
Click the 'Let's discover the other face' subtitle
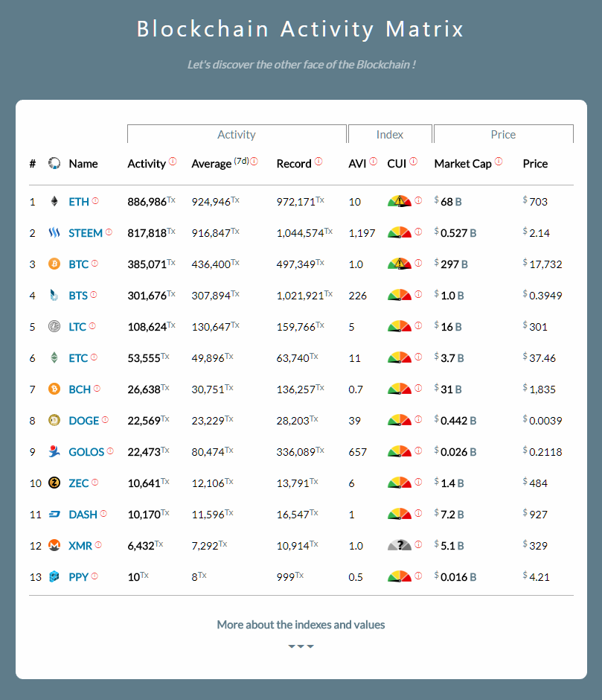click(301, 65)
